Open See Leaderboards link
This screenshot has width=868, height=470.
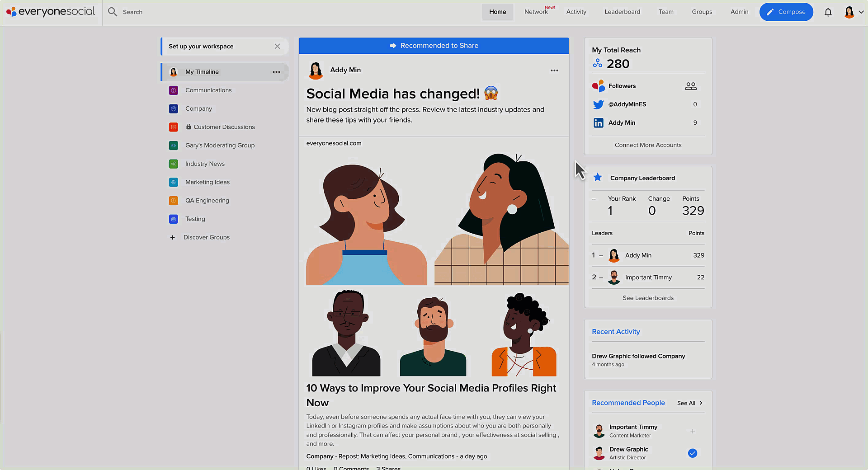pos(648,298)
